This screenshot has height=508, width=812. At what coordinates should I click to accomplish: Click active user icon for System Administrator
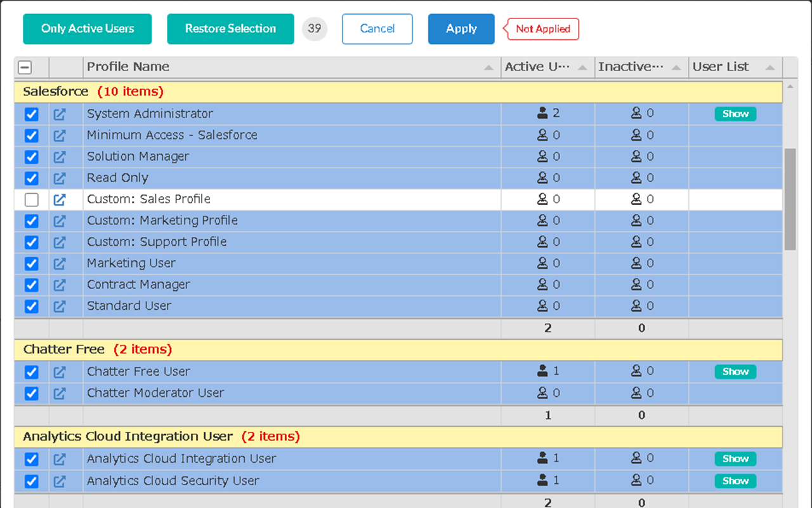pos(542,113)
